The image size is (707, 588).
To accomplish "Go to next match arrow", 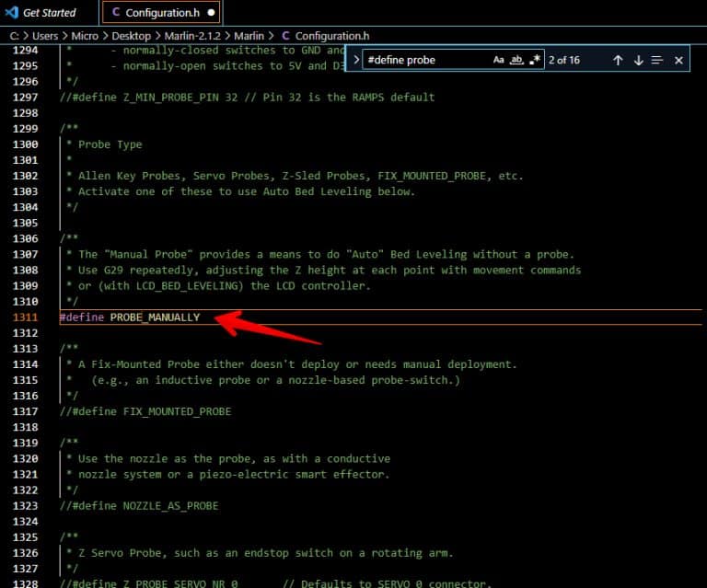I will click(639, 61).
